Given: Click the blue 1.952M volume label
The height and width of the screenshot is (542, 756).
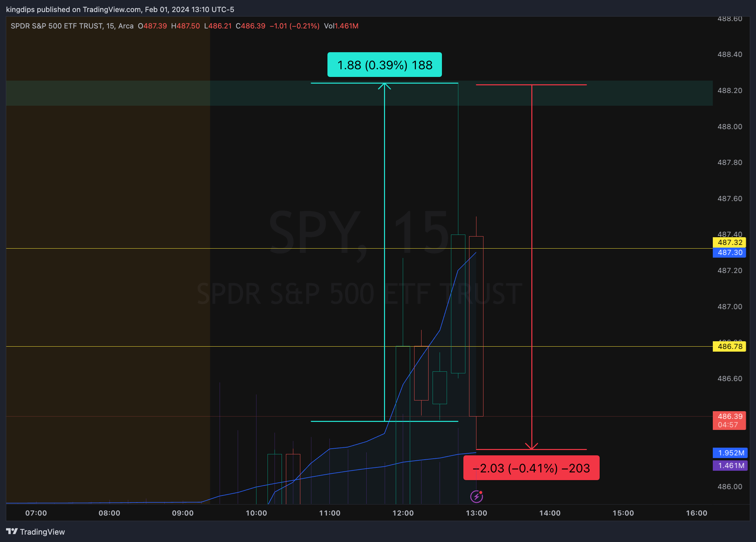Looking at the screenshot, I should pos(730,453).
